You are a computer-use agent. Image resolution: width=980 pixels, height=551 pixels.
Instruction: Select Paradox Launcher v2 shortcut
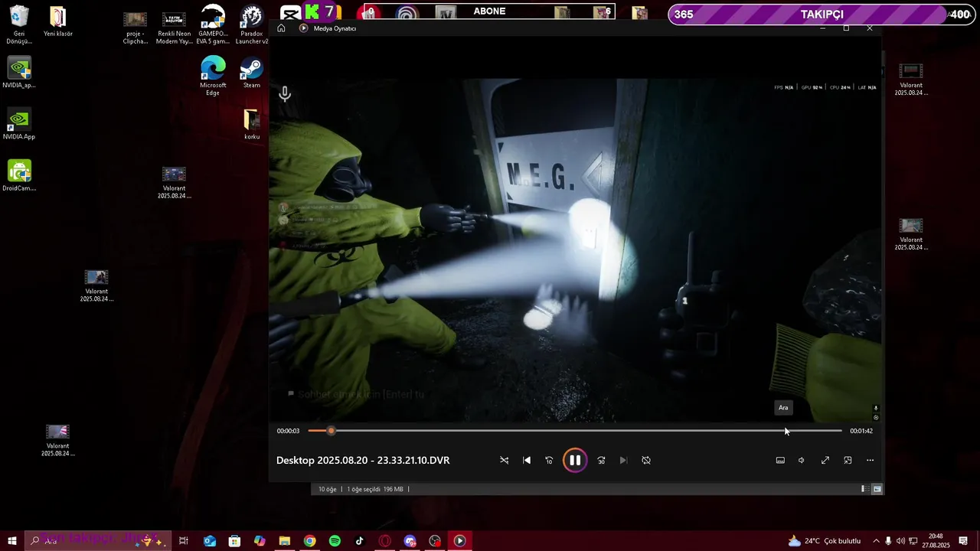point(251,24)
